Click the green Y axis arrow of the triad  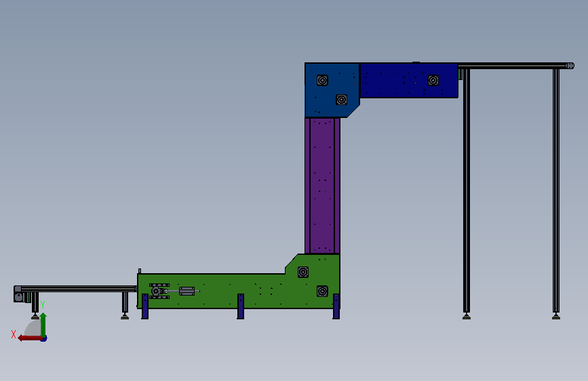pyautogui.click(x=43, y=324)
